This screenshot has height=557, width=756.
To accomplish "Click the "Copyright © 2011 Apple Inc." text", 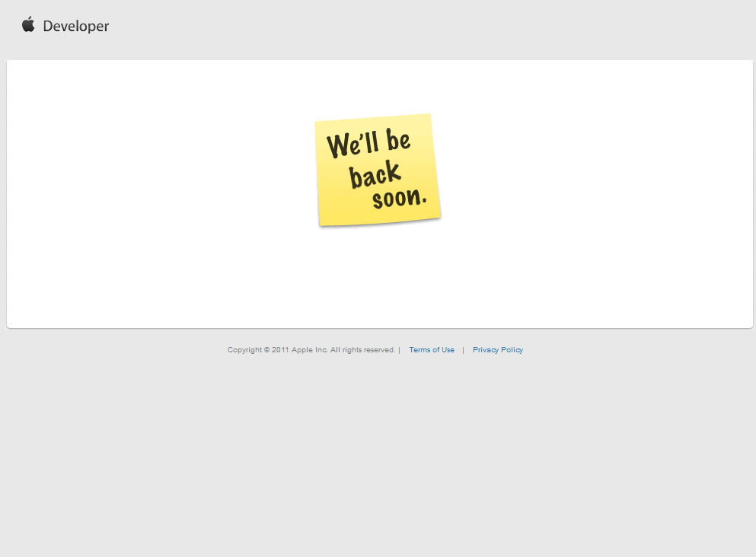I will point(278,350).
